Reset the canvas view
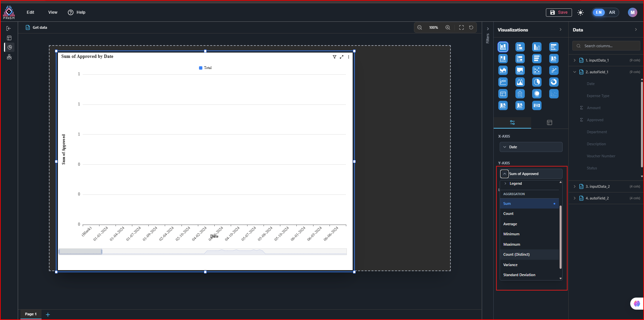 pyautogui.click(x=471, y=27)
